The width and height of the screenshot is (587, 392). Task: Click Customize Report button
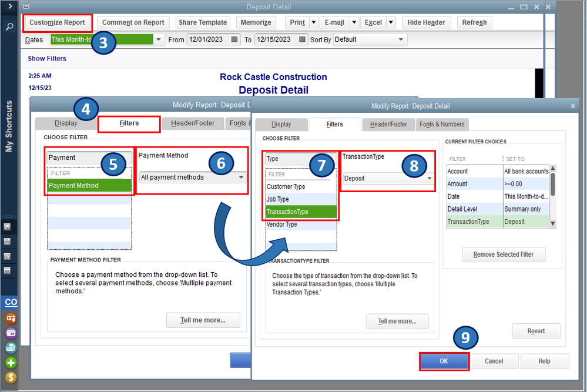[x=57, y=22]
